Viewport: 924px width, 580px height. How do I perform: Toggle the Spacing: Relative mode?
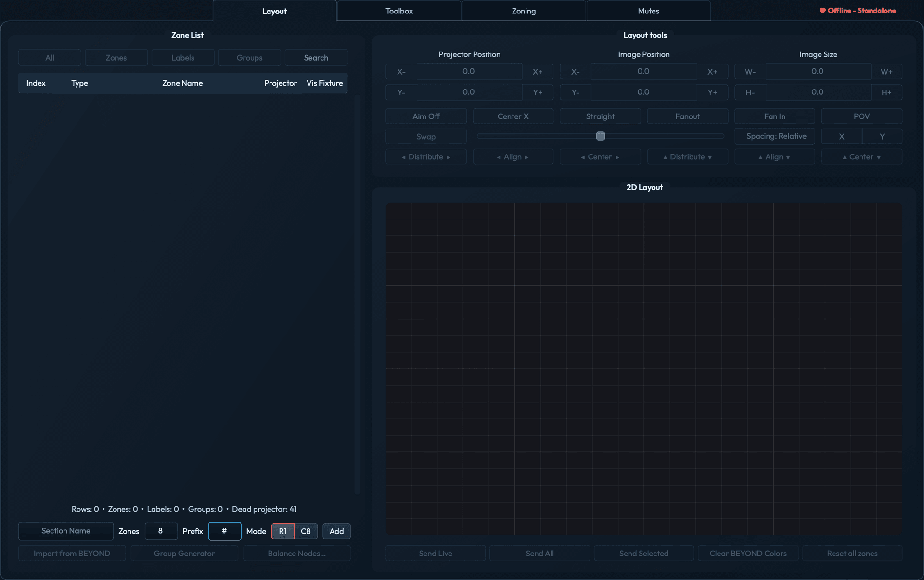coord(774,137)
